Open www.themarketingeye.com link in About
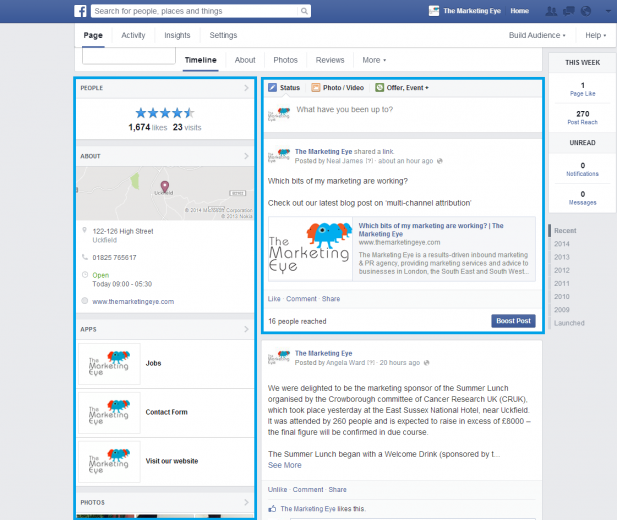 (133, 302)
